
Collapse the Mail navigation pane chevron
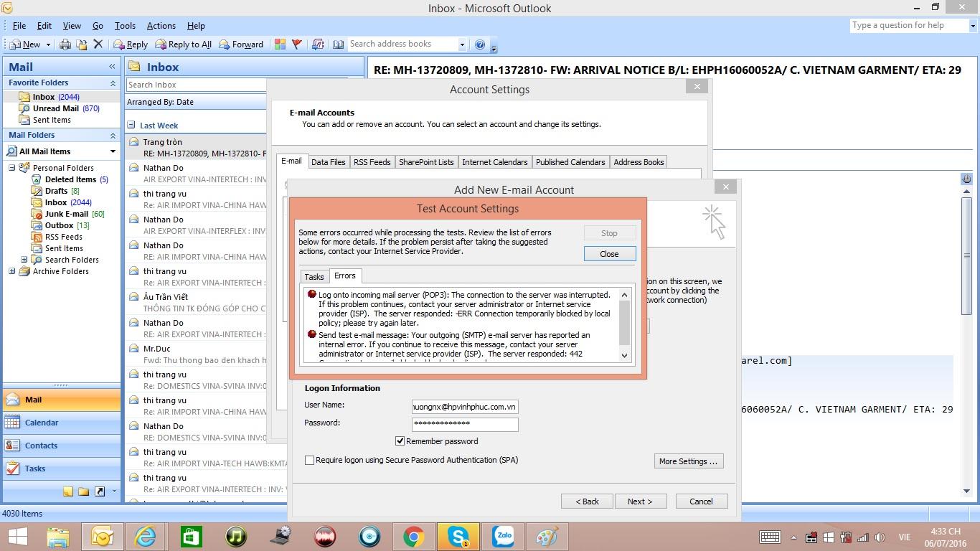[112, 67]
